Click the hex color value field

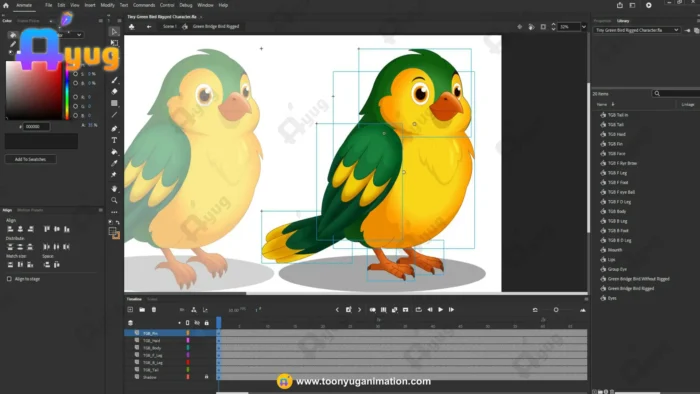(x=36, y=127)
